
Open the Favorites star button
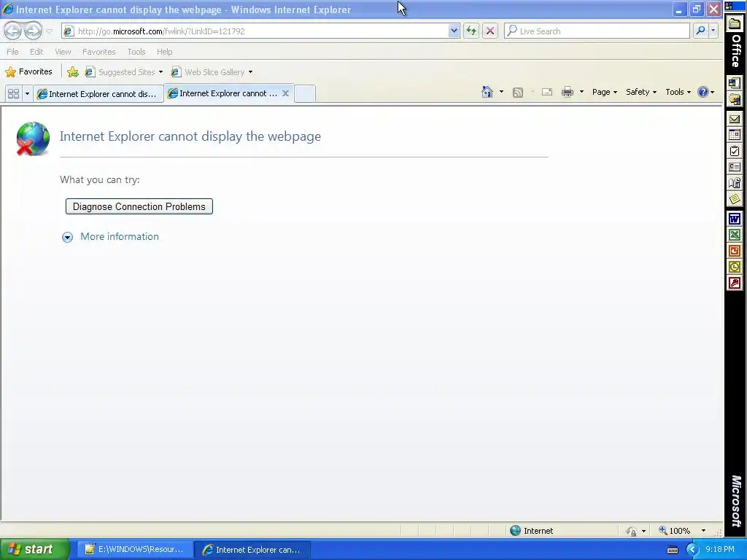pos(28,72)
